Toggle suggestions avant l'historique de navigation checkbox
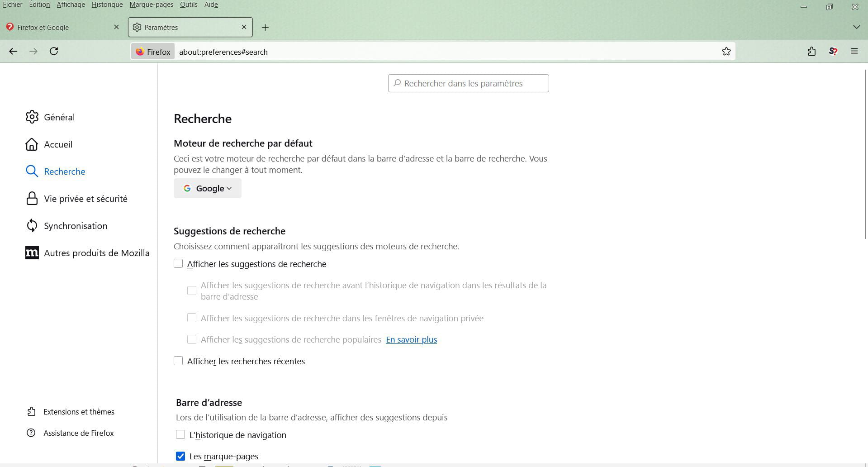Screen dimensions: 868x467 click(192, 291)
